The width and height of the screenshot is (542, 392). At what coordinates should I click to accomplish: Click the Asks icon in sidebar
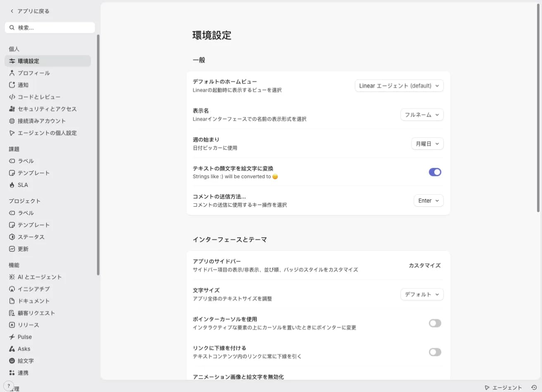12,349
